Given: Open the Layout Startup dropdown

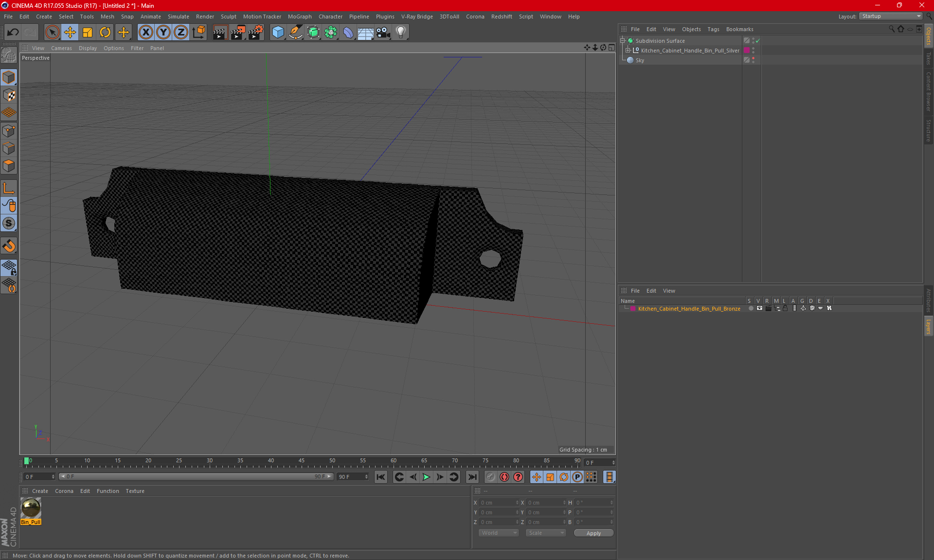Looking at the screenshot, I should click(891, 16).
